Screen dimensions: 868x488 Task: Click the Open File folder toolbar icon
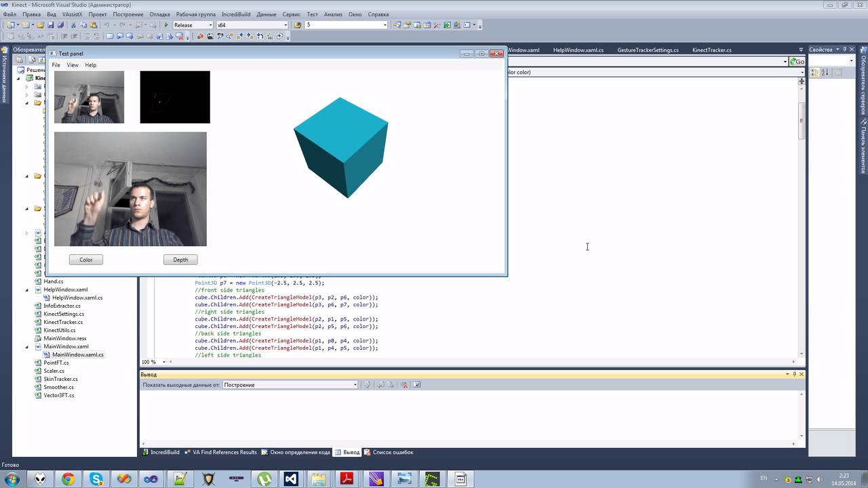(41, 25)
